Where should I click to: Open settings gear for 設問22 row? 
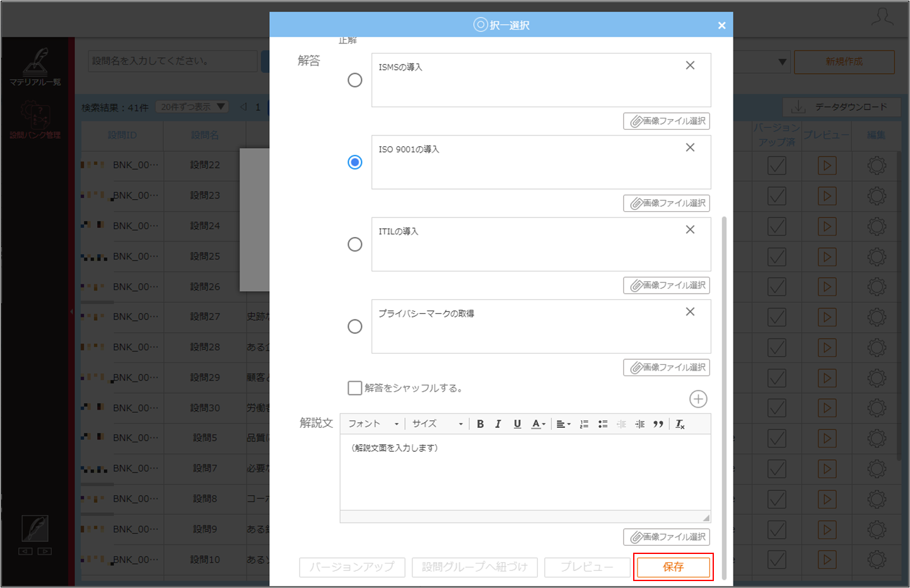pyautogui.click(x=877, y=166)
